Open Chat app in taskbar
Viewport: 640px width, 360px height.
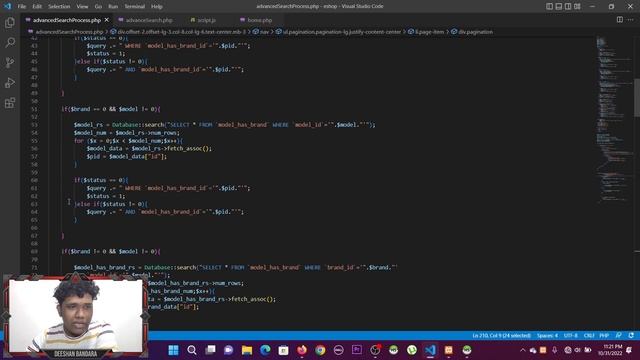229,350
